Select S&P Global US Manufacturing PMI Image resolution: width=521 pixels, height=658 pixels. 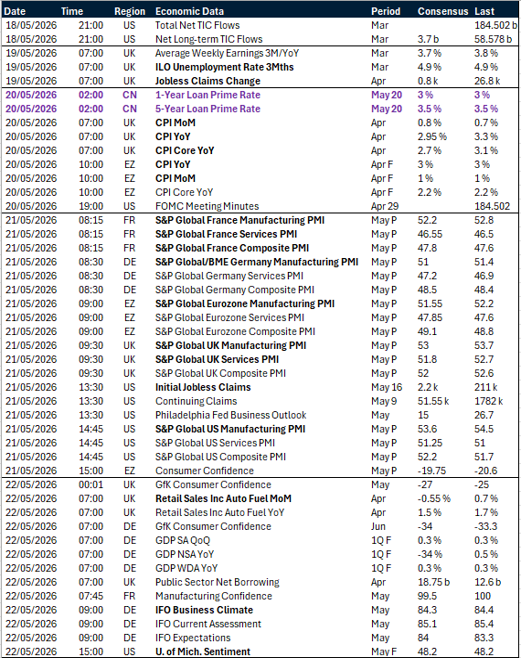click(x=230, y=429)
